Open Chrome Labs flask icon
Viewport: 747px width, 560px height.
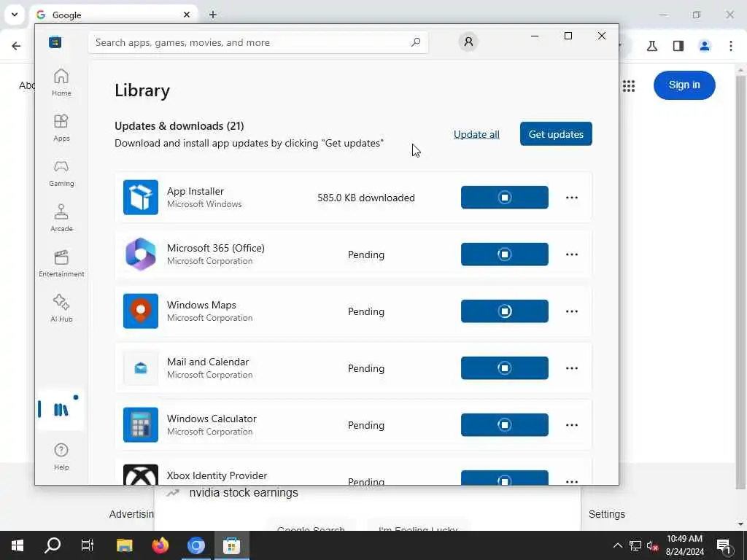652,46
